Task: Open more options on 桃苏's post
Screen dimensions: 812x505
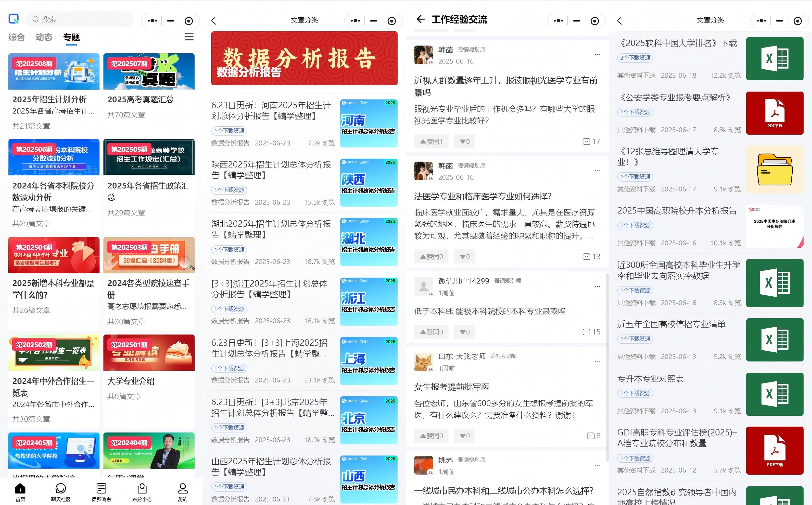Action: 597,465
